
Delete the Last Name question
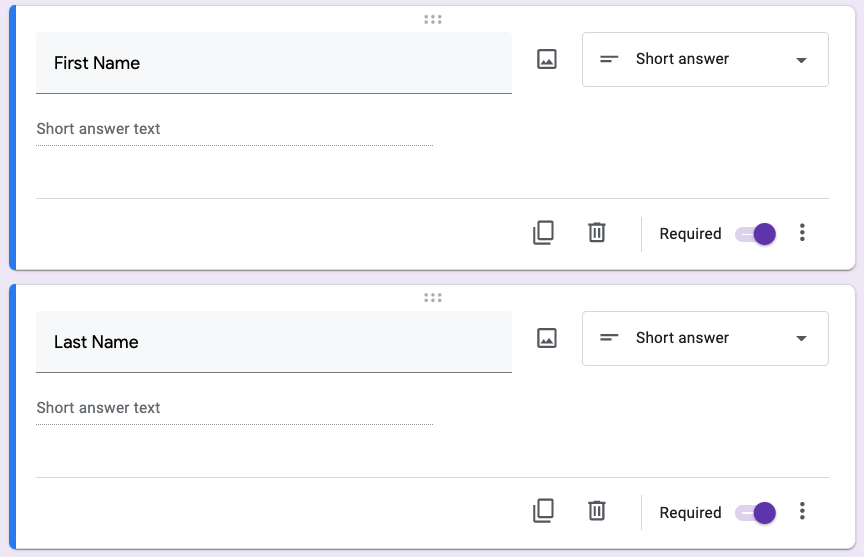pyautogui.click(x=597, y=512)
